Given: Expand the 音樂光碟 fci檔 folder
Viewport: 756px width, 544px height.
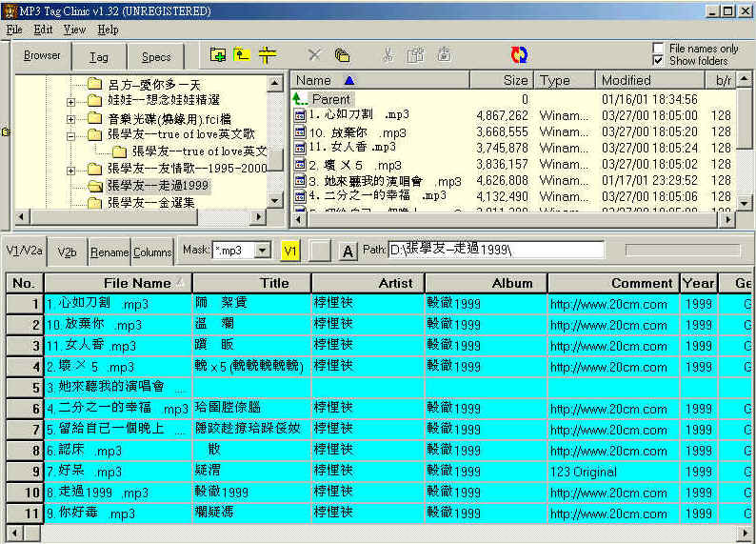Looking at the screenshot, I should [70, 119].
